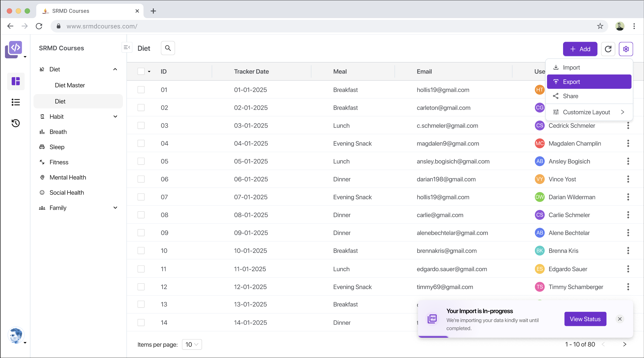
Task: Click the search magnifier icon beside Diet
Action: [x=168, y=48]
